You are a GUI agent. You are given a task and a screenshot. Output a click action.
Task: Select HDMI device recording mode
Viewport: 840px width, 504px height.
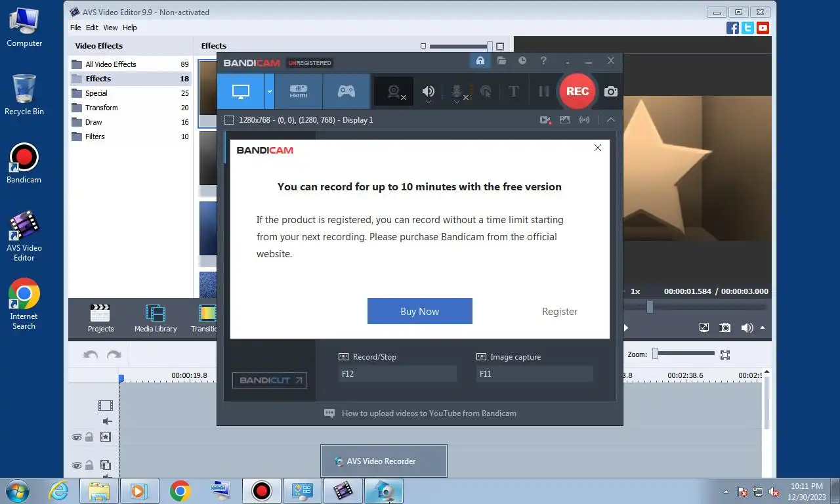[x=299, y=92]
